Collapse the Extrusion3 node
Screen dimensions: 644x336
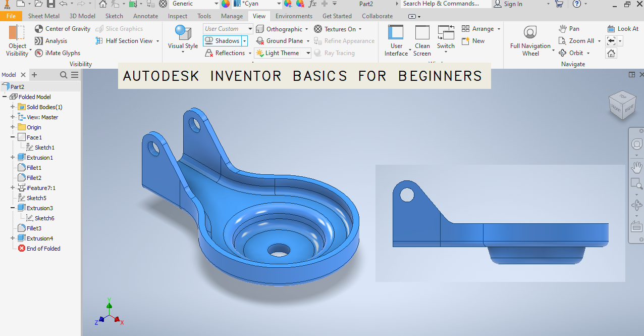tap(13, 208)
